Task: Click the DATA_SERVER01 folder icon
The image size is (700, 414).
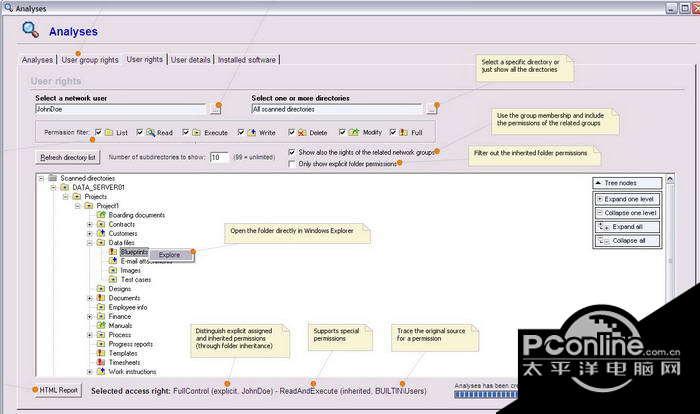Action: [x=65, y=187]
